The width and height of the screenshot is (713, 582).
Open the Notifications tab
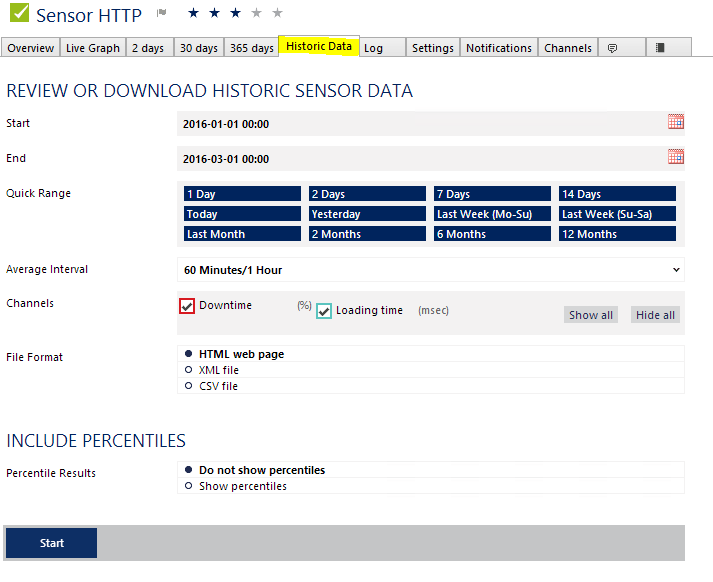tap(499, 48)
